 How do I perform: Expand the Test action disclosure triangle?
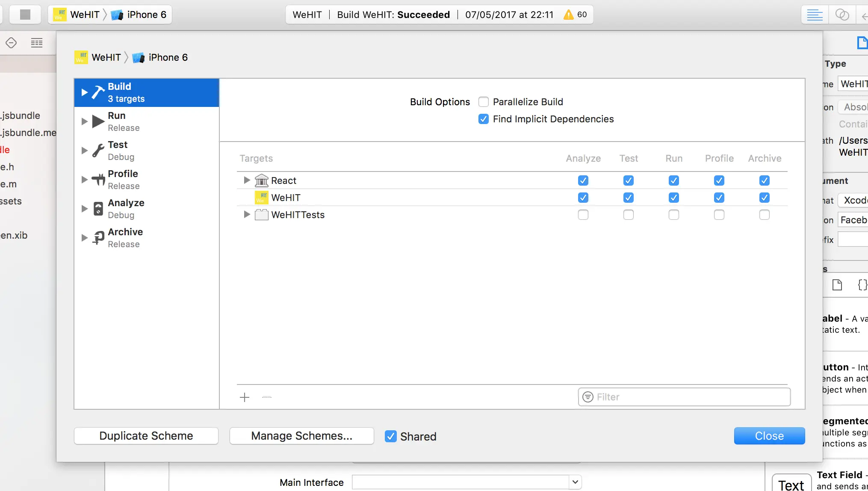[x=84, y=151]
